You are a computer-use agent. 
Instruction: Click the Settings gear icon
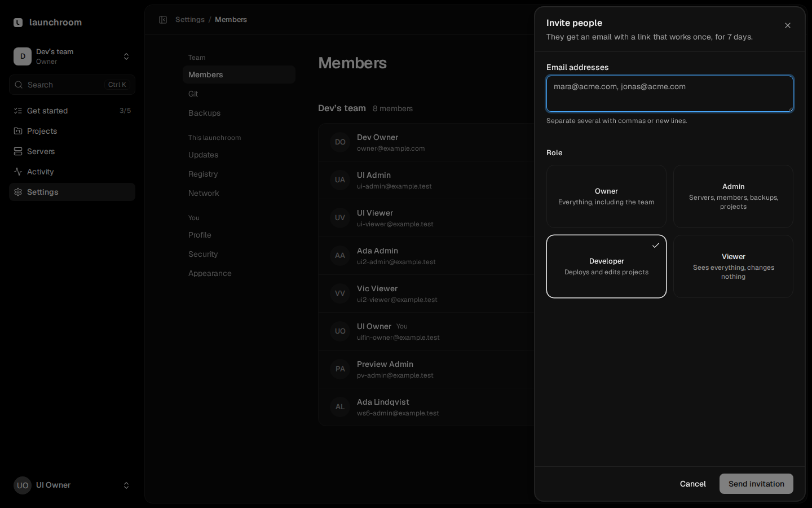pyautogui.click(x=18, y=192)
